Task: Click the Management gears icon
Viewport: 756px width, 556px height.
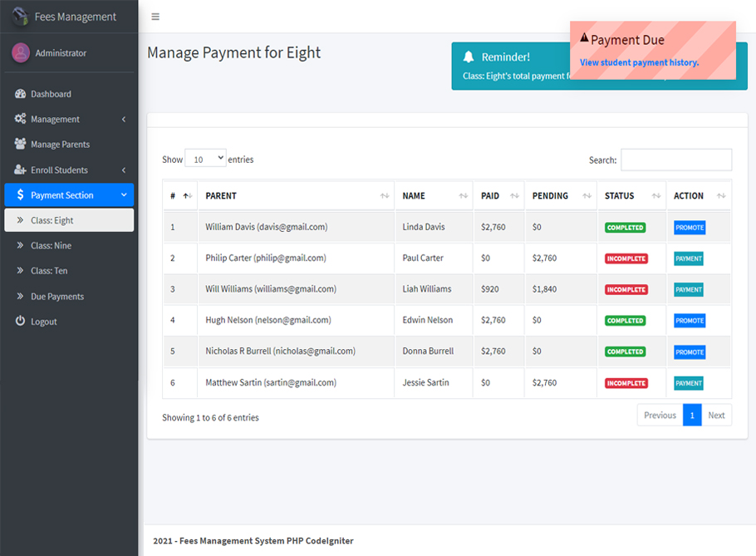Action: (20, 119)
